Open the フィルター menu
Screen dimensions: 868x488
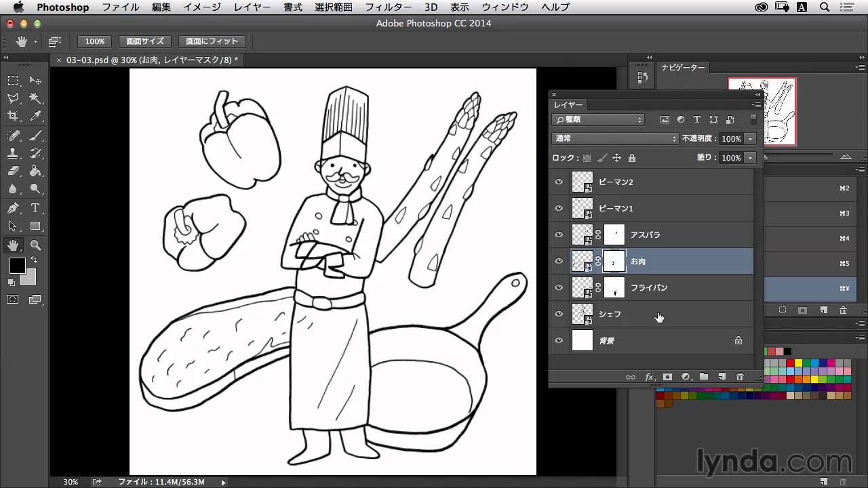pyautogui.click(x=388, y=7)
